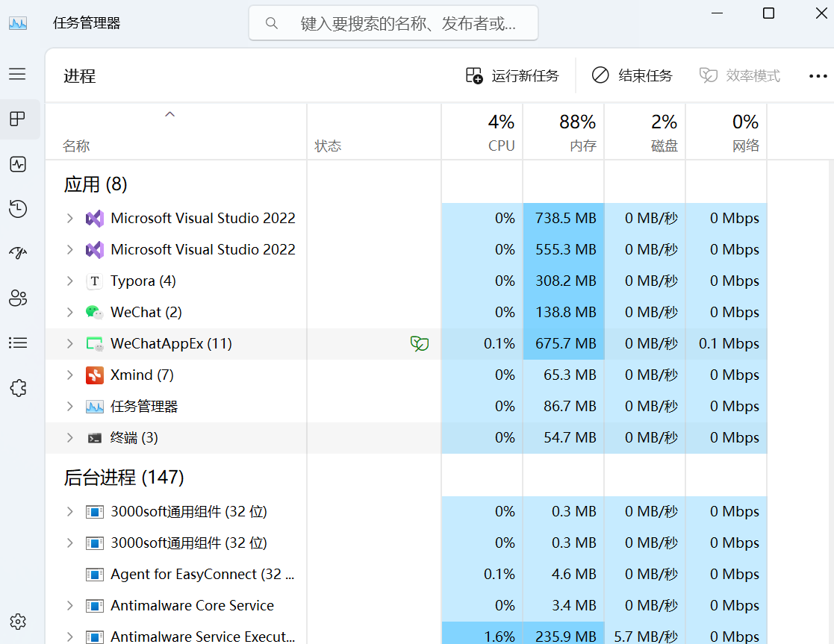Screen dimensions: 834x644
Task: Click the 738.5 MB memory value
Action: click(565, 218)
